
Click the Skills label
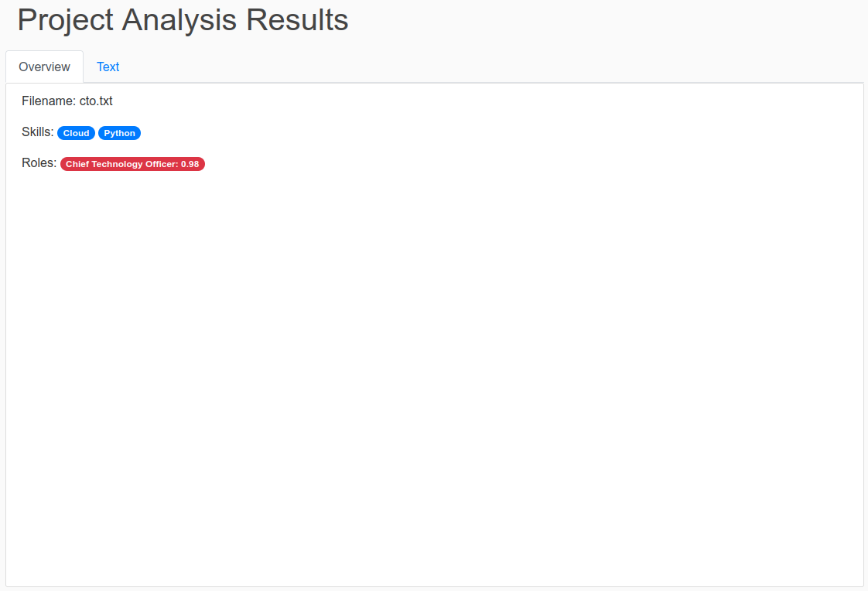point(38,132)
